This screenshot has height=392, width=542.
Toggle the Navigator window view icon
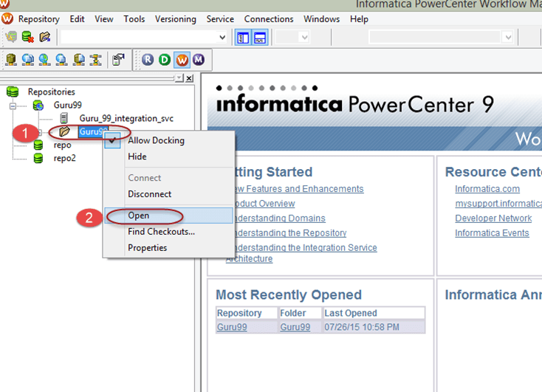coord(243,38)
